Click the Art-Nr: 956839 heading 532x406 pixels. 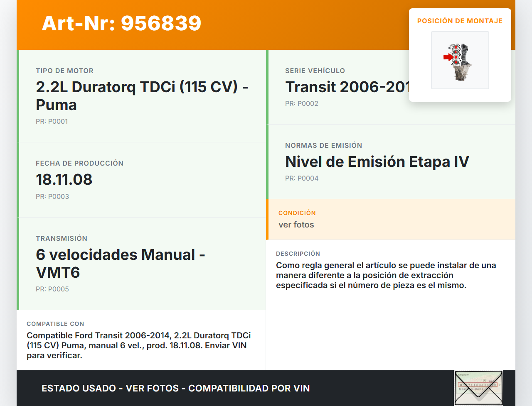tap(121, 23)
